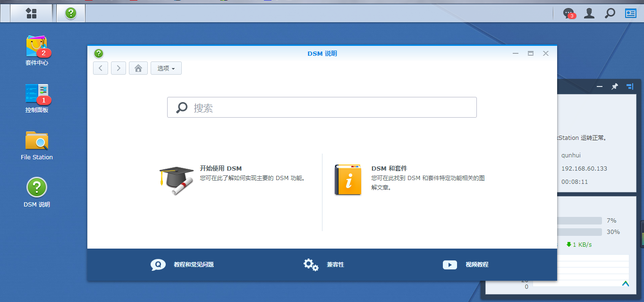Click the server name qunhui
The image size is (644, 302).
[x=572, y=155]
